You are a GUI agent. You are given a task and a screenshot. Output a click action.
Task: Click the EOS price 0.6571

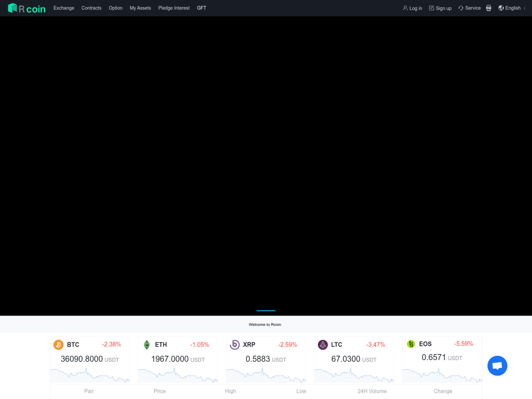pos(434,357)
